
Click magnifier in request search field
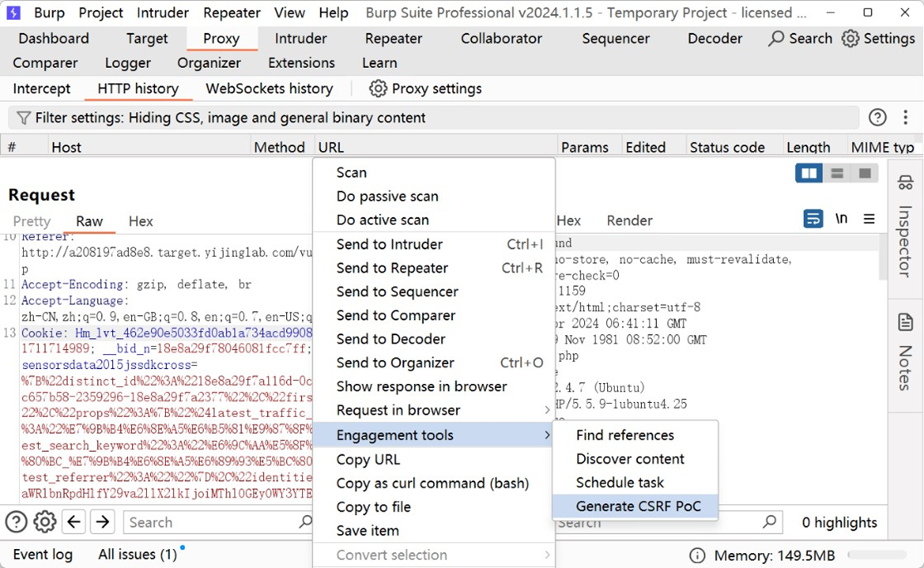click(x=304, y=522)
